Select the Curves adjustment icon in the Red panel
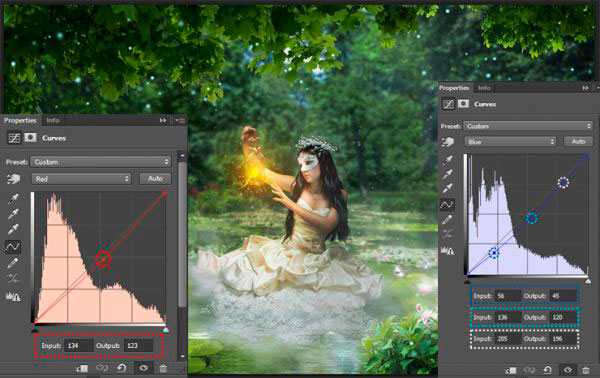 [x=14, y=138]
